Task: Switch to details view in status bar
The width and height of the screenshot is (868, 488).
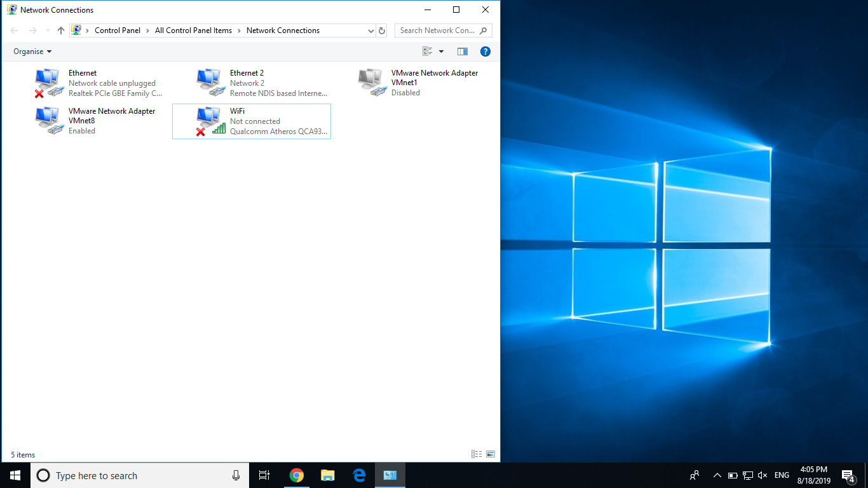Action: coord(477,454)
